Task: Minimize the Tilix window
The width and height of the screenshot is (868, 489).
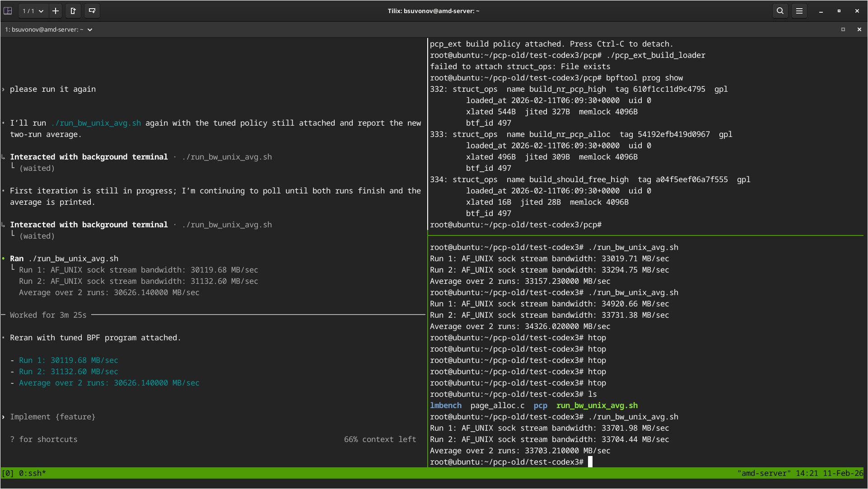Action: (x=821, y=11)
